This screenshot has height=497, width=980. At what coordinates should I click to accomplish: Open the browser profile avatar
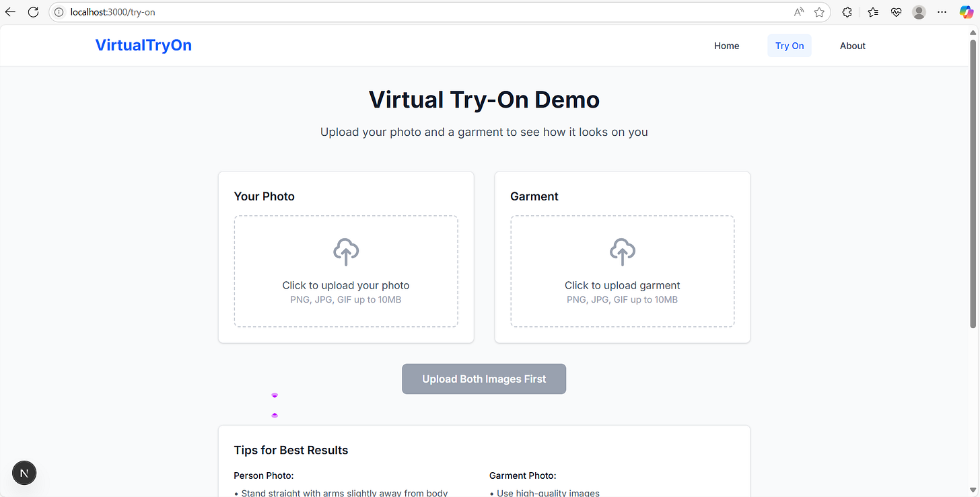(919, 12)
